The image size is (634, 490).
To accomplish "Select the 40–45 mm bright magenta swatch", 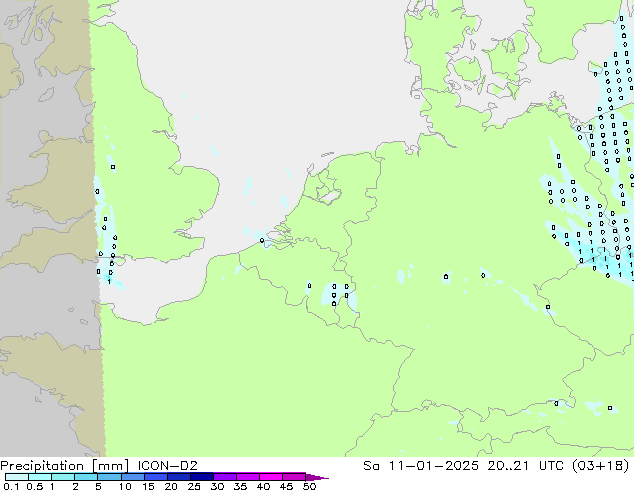I will (271, 477).
